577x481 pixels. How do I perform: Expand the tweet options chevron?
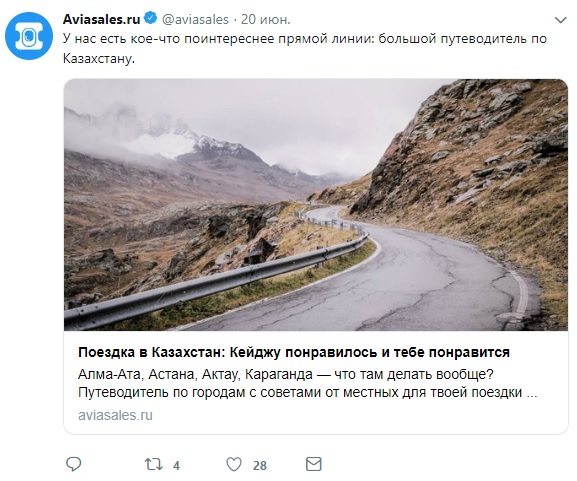tap(560, 20)
